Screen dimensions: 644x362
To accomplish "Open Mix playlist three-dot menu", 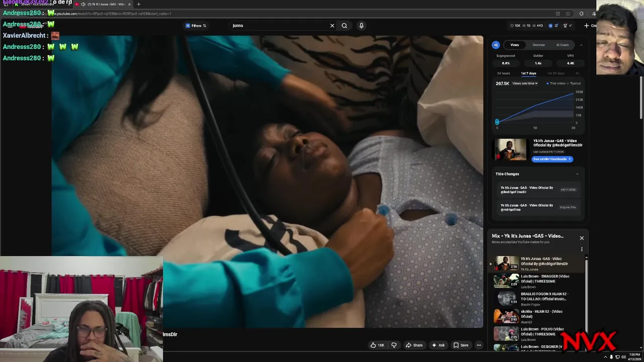I will coord(582,249).
